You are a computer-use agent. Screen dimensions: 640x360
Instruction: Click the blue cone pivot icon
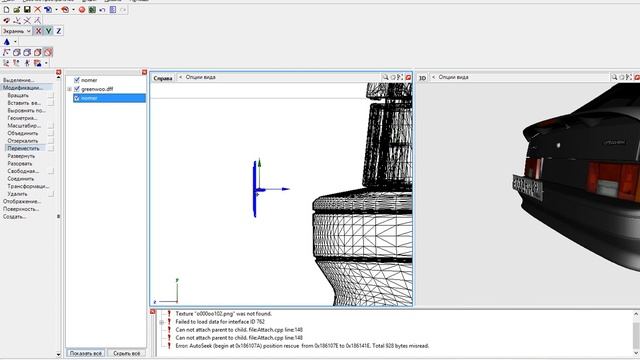point(7,42)
